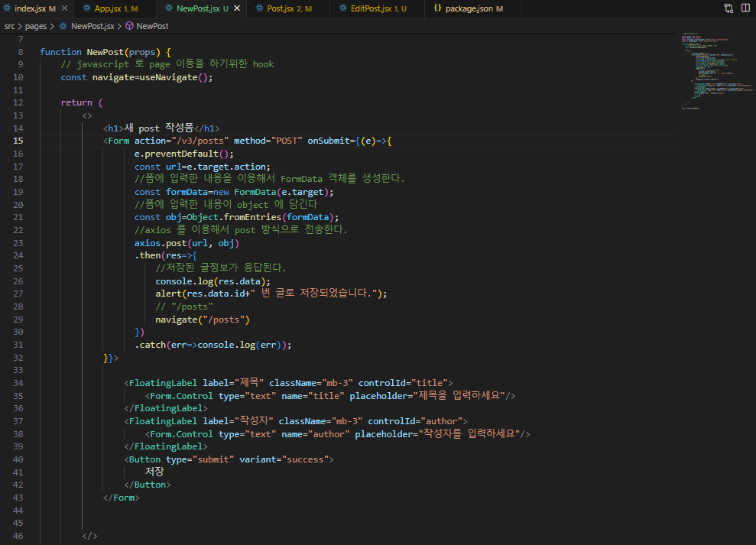The width and height of the screenshot is (756, 545).
Task: Click console.log(res.data) on line 26
Action: point(213,281)
